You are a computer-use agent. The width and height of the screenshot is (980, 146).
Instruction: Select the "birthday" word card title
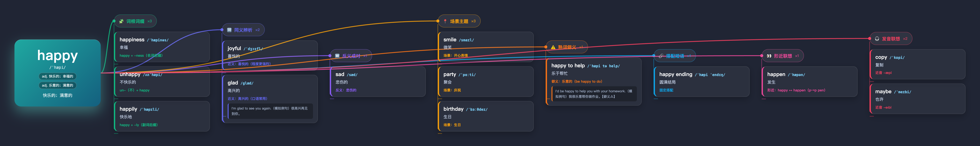click(454, 109)
